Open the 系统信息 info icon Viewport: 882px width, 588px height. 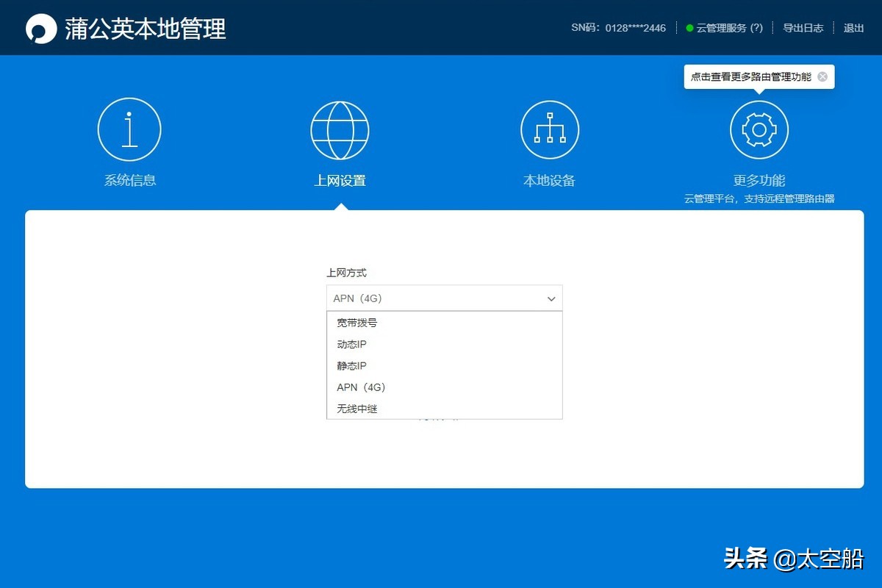pos(129,129)
